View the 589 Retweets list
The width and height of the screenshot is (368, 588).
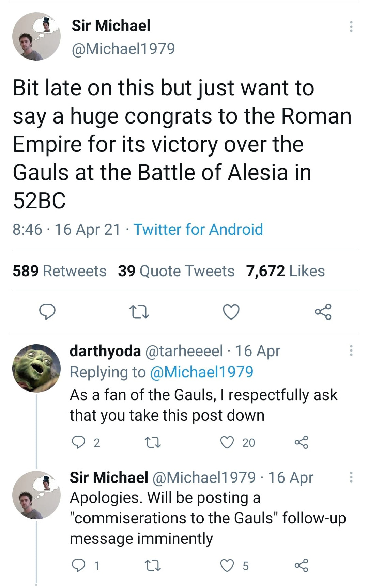coord(60,271)
